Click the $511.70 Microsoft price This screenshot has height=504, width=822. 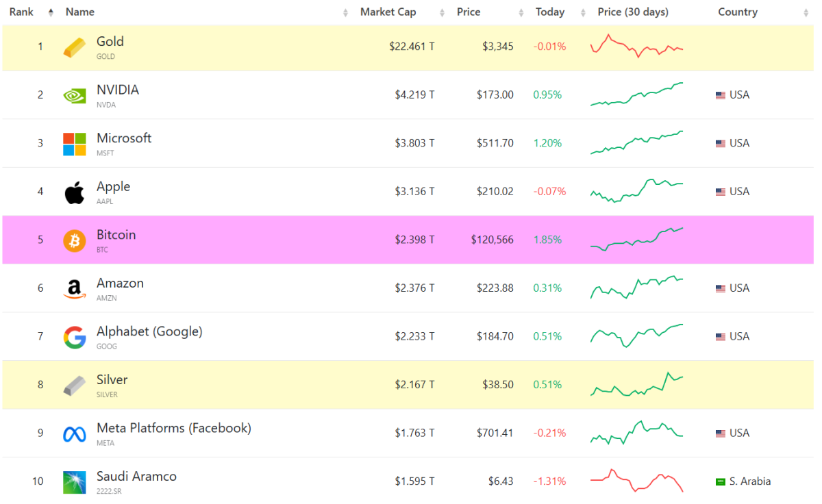pos(495,144)
